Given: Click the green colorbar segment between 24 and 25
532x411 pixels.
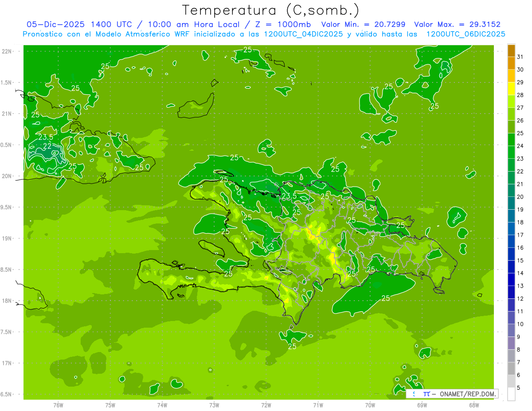Looking at the screenshot, I should [x=511, y=140].
